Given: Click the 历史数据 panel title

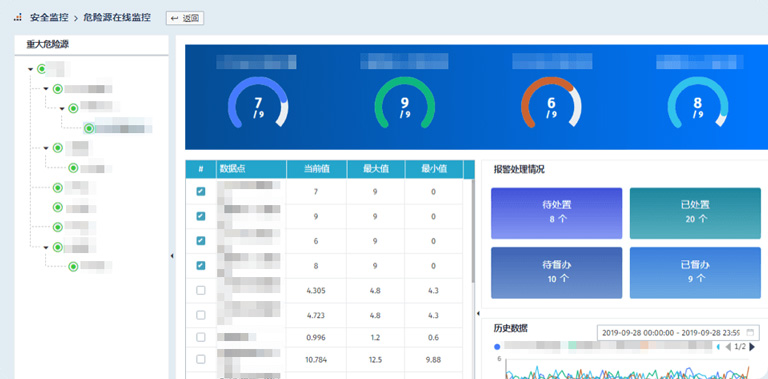Looking at the screenshot, I should coord(510,328).
